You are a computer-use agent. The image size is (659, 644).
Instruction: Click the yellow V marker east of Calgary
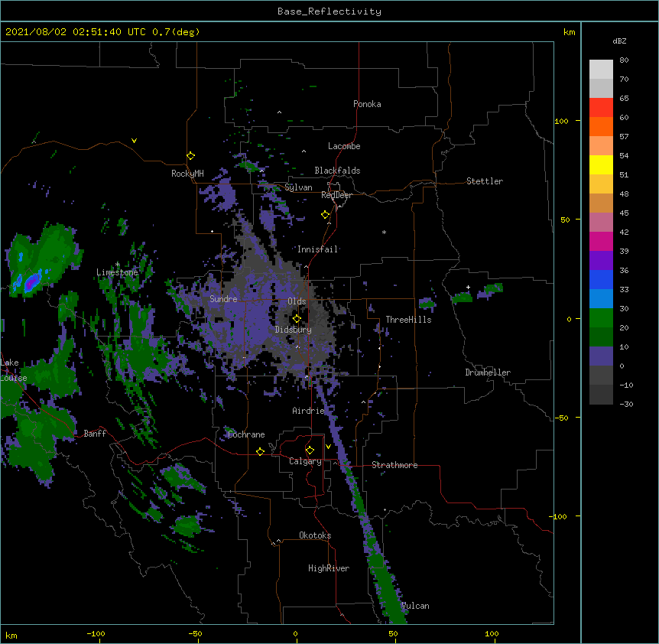(328, 447)
